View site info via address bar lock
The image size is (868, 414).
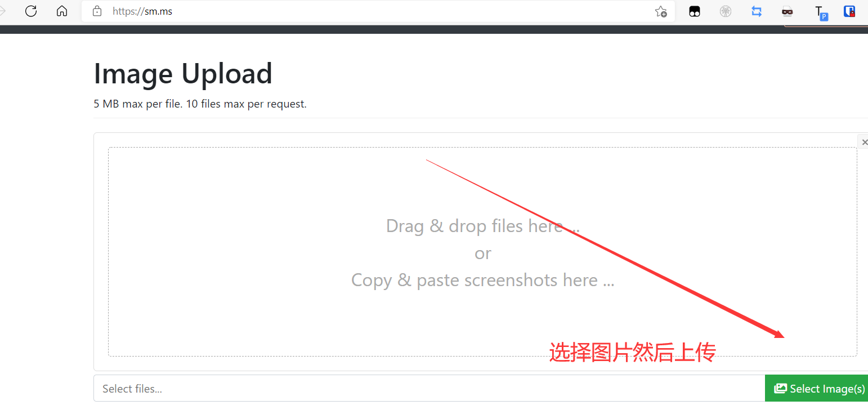pos(97,11)
